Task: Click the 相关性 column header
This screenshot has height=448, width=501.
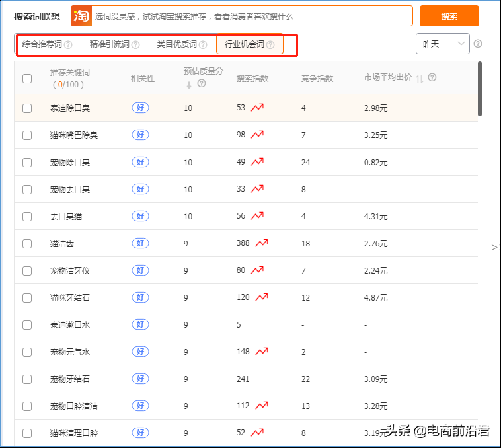Action: pos(143,79)
